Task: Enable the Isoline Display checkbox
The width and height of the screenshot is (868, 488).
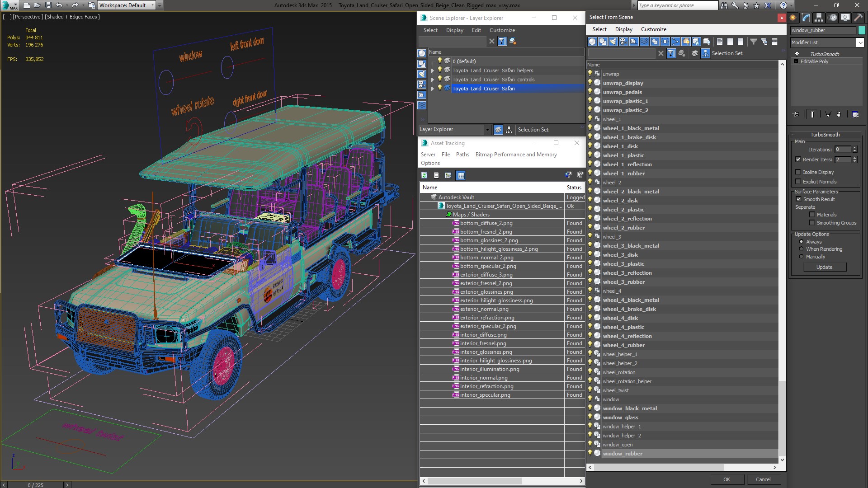Action: 798,172
